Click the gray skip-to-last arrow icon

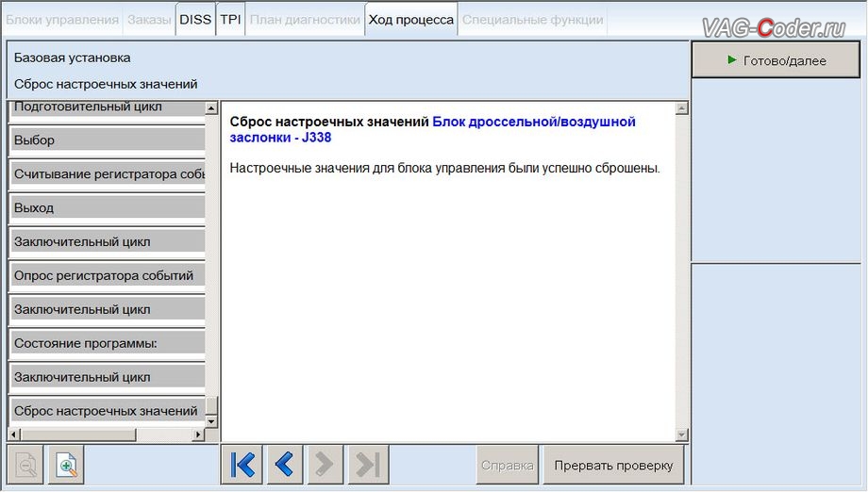365,465
